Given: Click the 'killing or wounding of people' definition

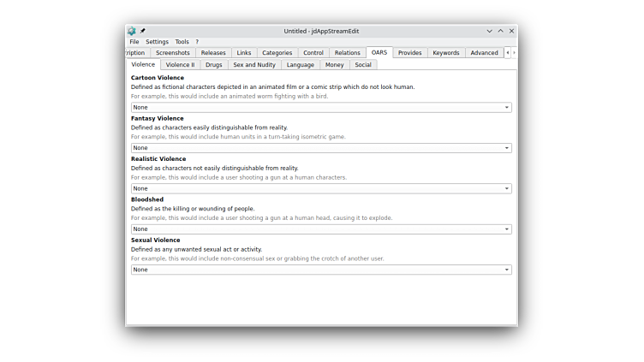Looking at the screenshot, I should click(193, 209).
